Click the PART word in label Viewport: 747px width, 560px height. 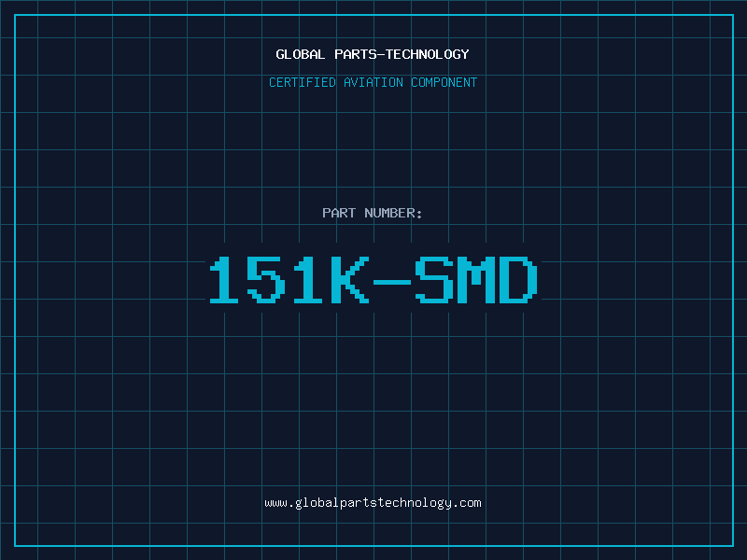click(x=339, y=213)
